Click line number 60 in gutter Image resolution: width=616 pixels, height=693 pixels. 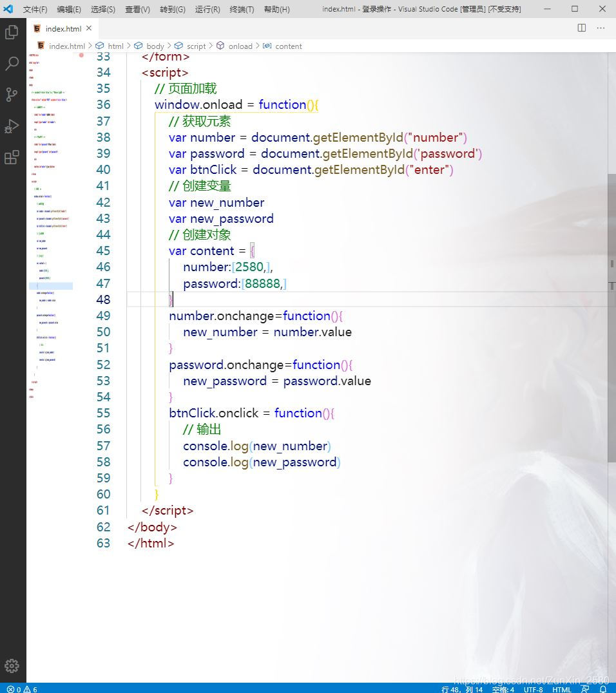[104, 494]
